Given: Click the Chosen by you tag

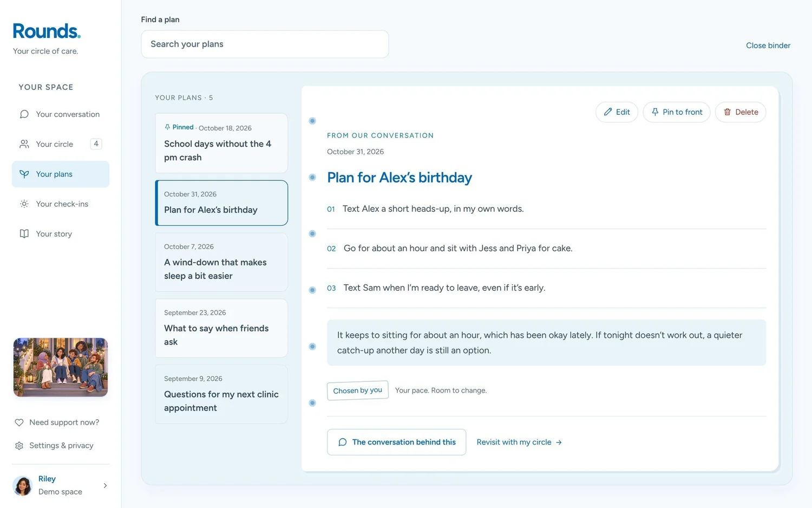Looking at the screenshot, I should click(x=358, y=390).
